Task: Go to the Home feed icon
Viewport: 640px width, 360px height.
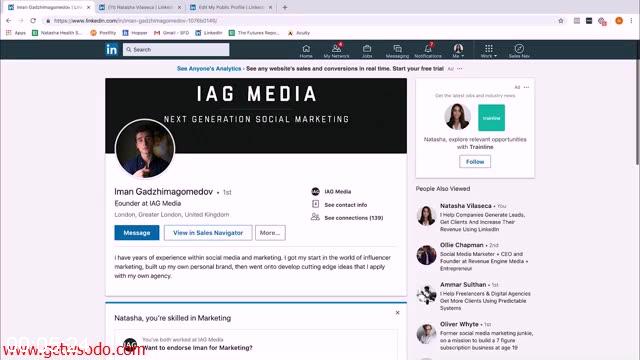Action: pos(306,51)
